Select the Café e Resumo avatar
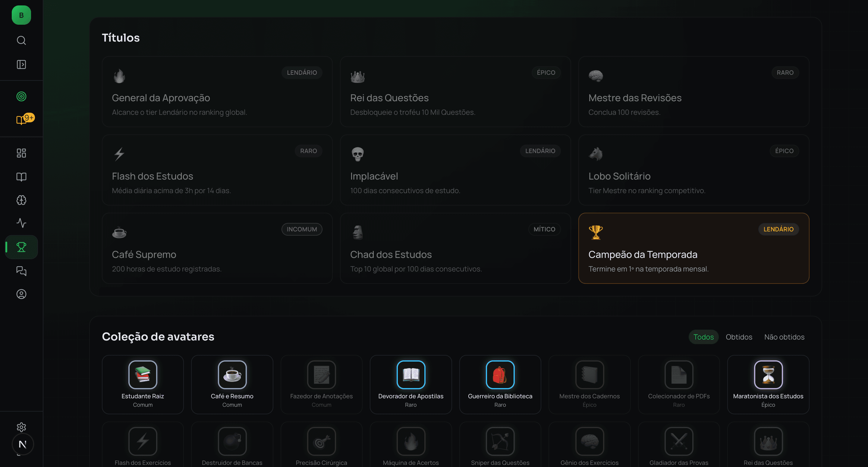This screenshot has width=868, height=467. pos(232,384)
